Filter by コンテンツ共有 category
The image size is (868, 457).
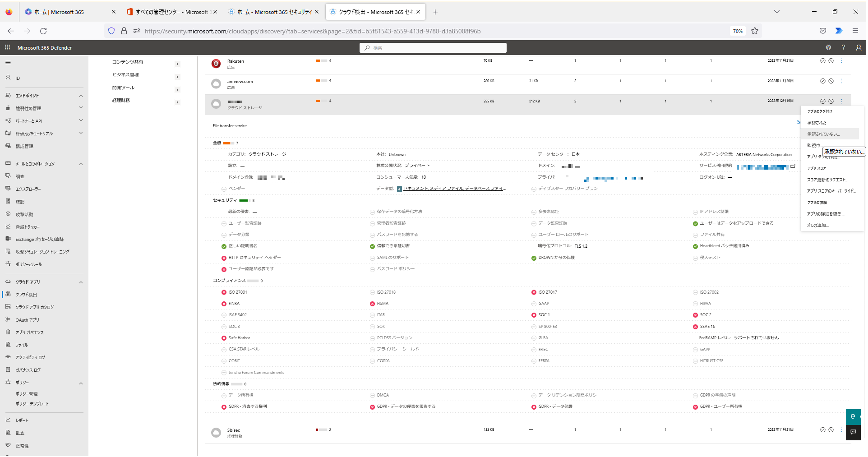coord(128,62)
